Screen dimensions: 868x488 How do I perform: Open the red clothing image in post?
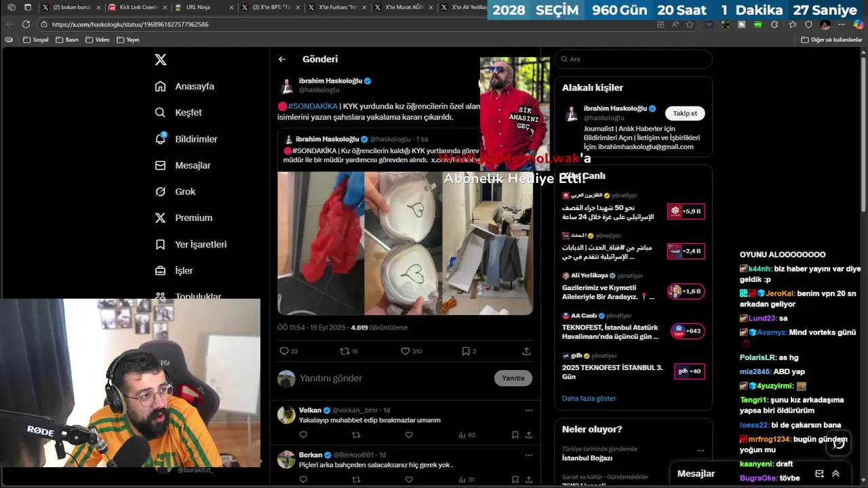[x=321, y=243]
